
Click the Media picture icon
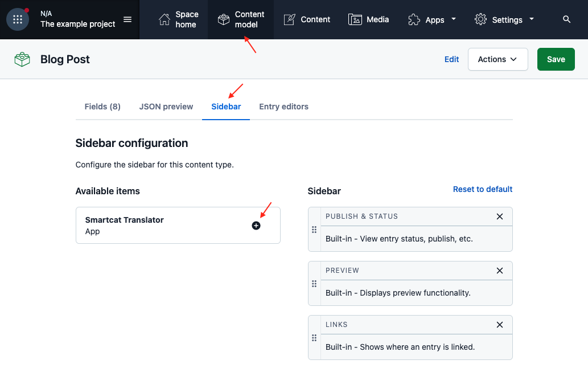355,19
